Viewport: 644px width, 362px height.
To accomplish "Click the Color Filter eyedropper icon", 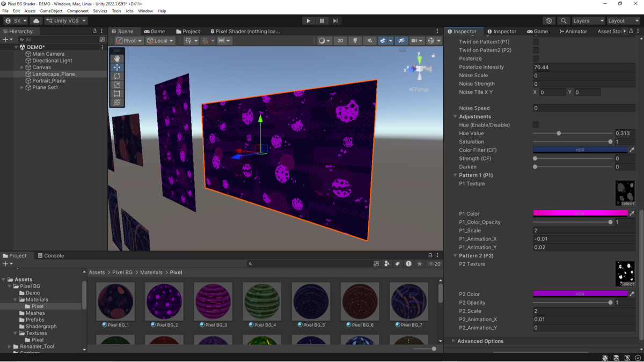I will [x=632, y=150].
